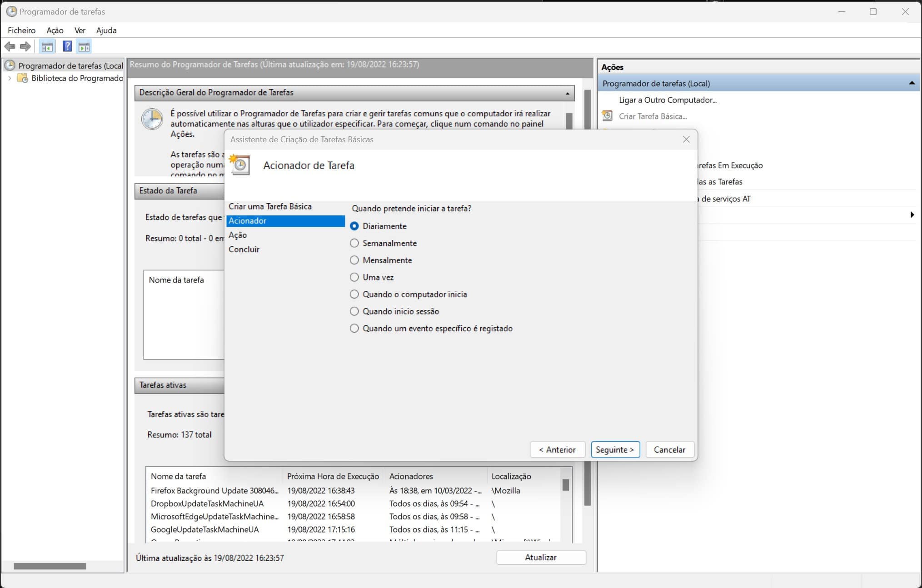The height and width of the screenshot is (588, 922).
Task: Select the Semanalmente radio option
Action: pos(354,243)
